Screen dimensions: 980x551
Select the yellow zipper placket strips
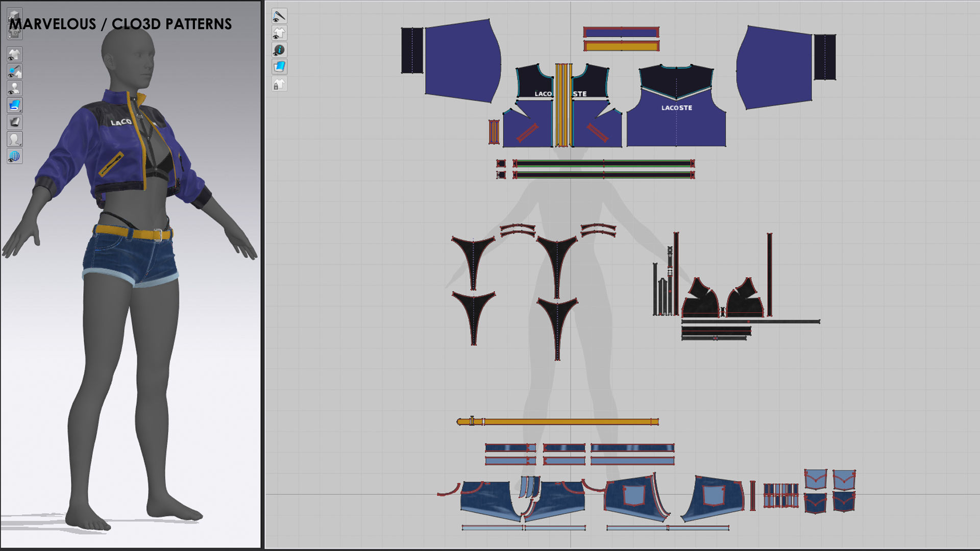click(563, 105)
